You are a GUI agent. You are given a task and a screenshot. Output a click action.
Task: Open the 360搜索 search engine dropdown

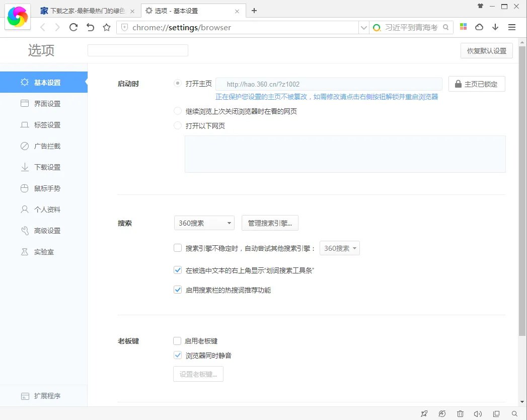click(x=204, y=223)
